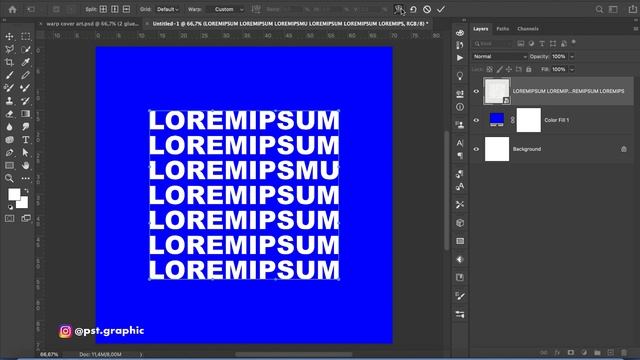The width and height of the screenshot is (640, 360).
Task: Hide the Background layer
Action: point(476,149)
